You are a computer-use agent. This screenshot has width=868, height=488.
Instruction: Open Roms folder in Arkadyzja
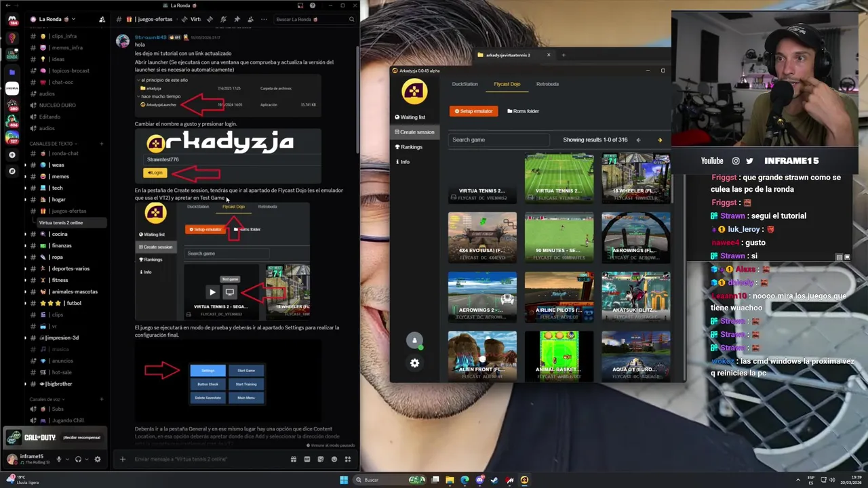tap(523, 111)
